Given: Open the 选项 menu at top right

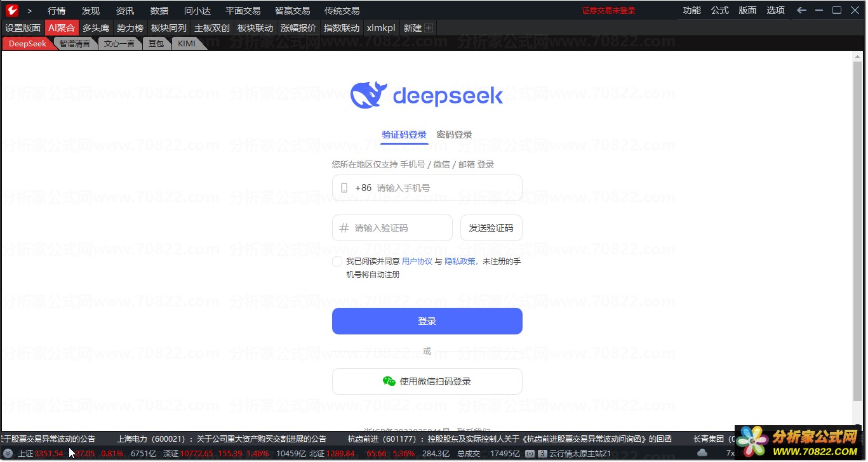Looking at the screenshot, I should click(776, 10).
